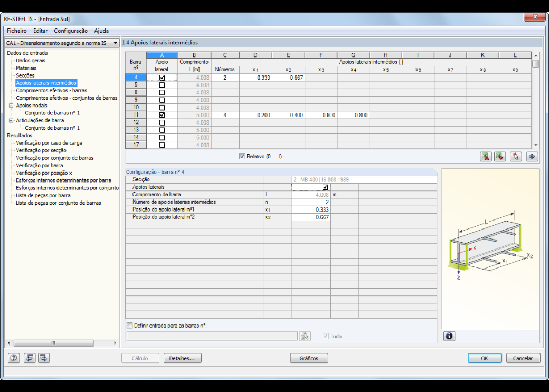Click the bar numbers input field at bottom
The height and width of the screenshot is (392, 549).
212,336
